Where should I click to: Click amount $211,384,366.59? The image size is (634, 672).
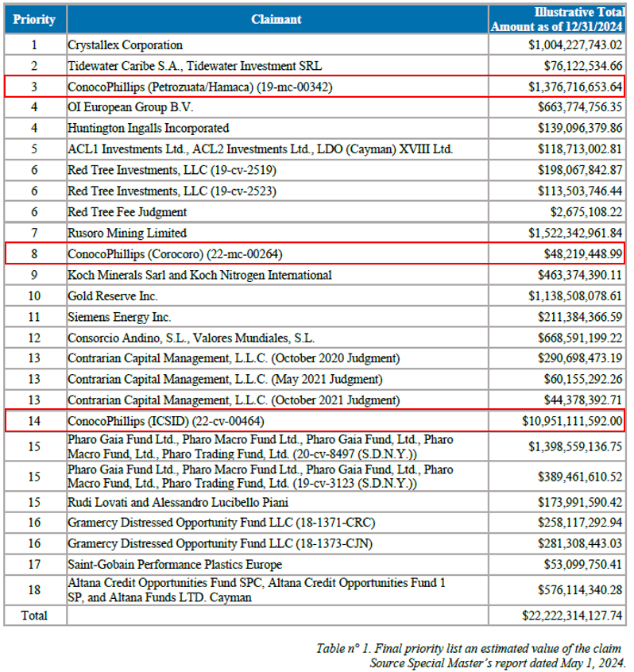580,317
